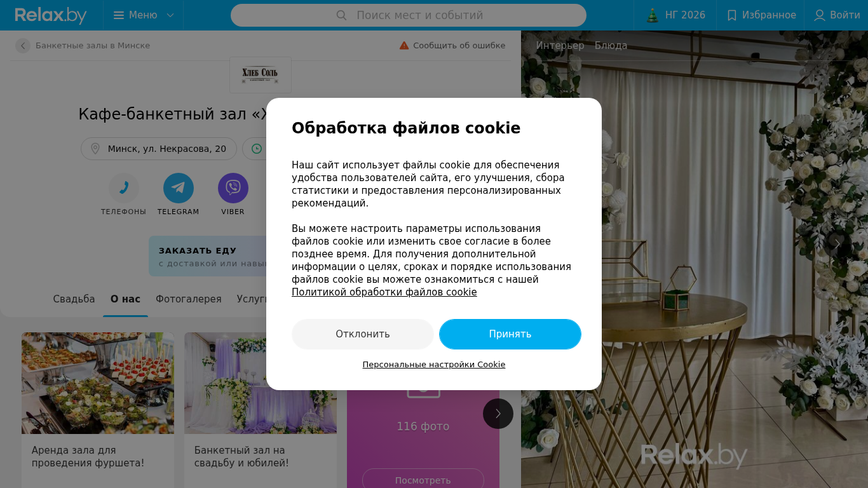Switch to the Фотогалерея tab
Image resolution: width=868 pixels, height=488 pixels.
(x=189, y=299)
